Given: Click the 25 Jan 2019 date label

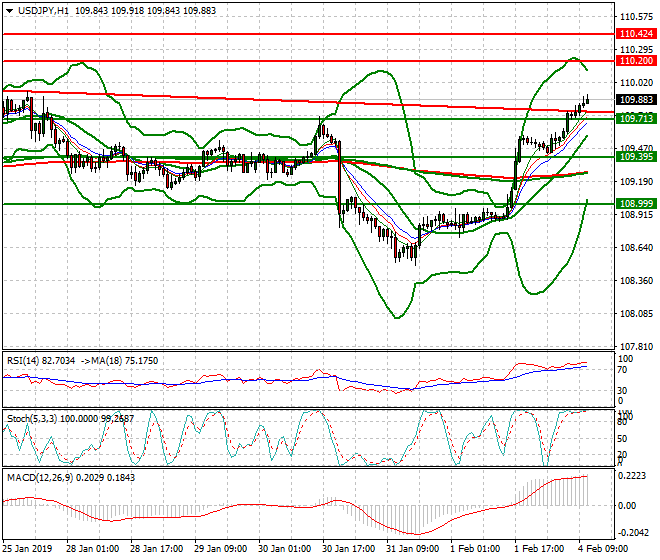Looking at the screenshot, I should [x=29, y=549].
